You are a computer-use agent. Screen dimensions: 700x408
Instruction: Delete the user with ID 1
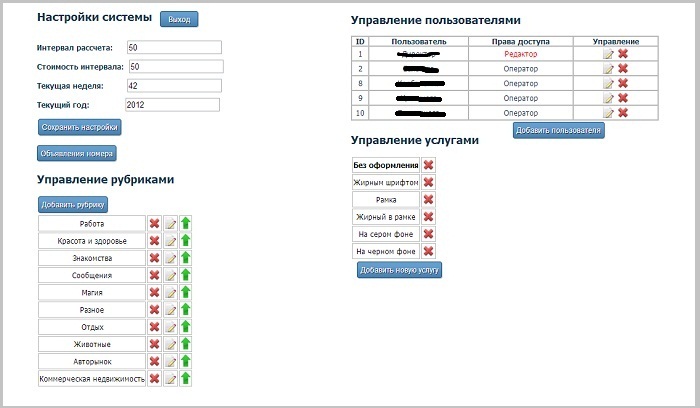(623, 54)
